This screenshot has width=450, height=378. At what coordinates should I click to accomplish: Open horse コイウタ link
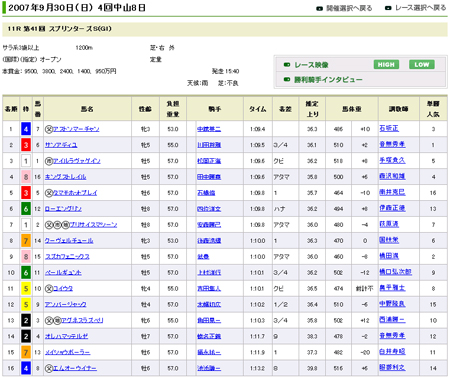(63, 289)
